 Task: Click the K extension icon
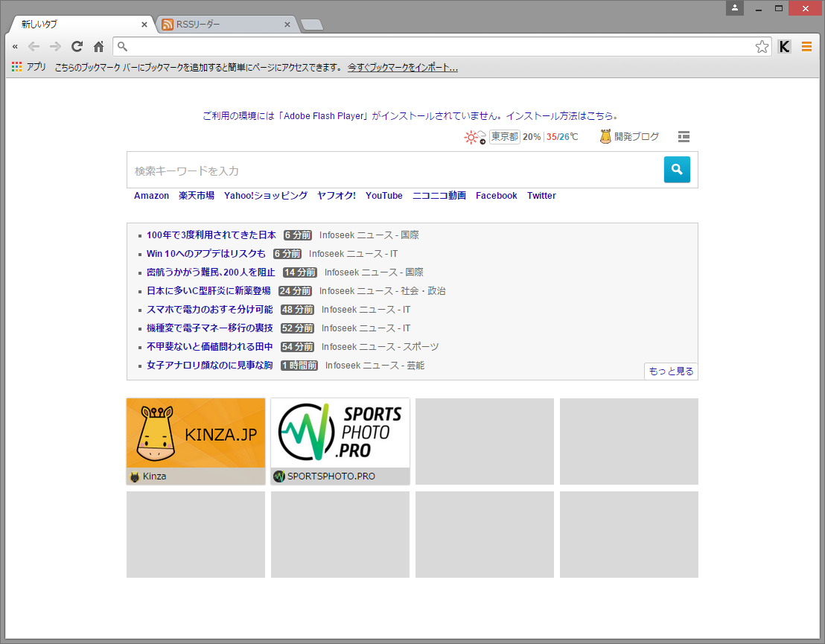coord(784,46)
